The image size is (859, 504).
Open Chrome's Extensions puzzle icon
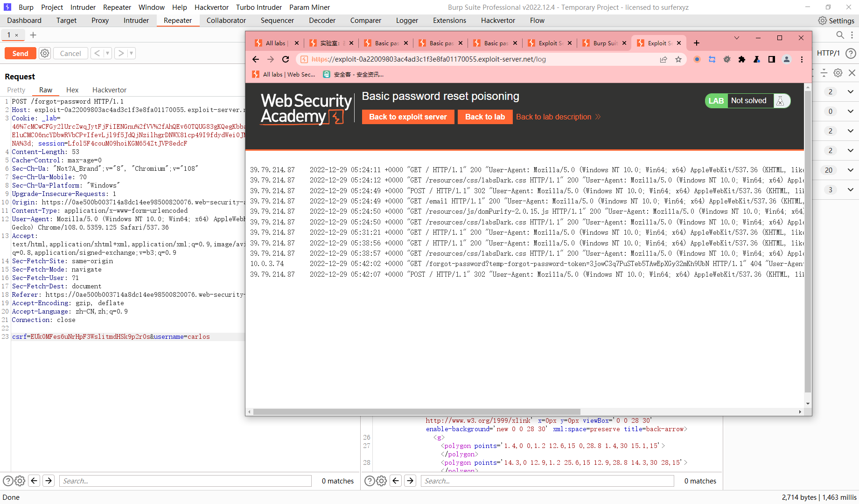pos(742,59)
